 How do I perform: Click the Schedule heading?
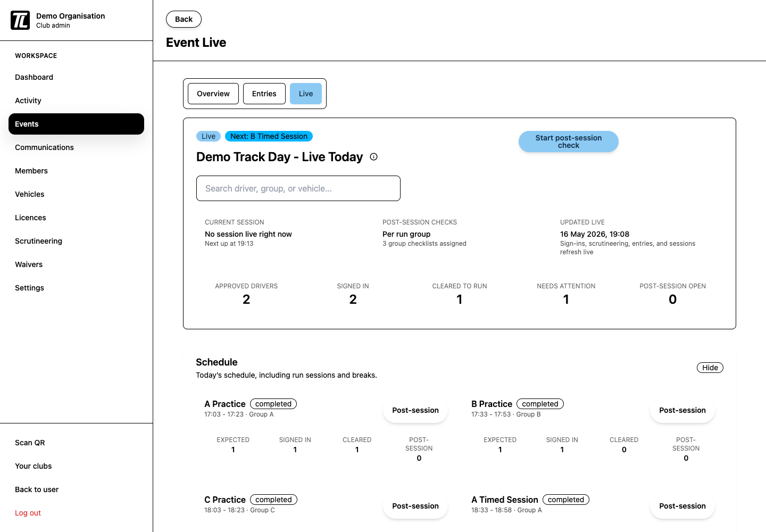click(x=217, y=362)
